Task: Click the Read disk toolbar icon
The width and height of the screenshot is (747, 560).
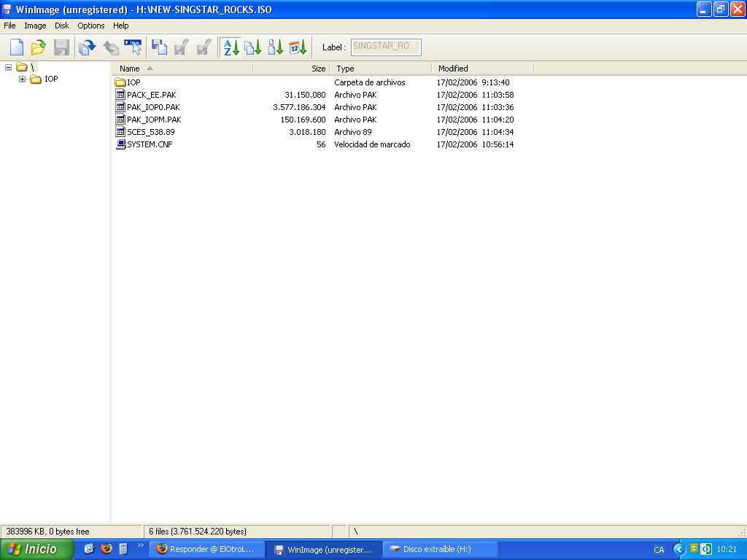Action: [88, 47]
